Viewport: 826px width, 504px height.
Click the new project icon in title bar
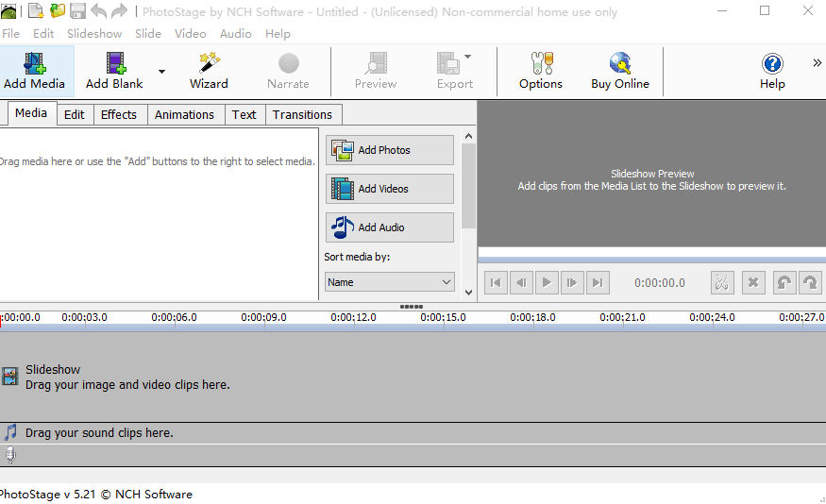(36, 11)
